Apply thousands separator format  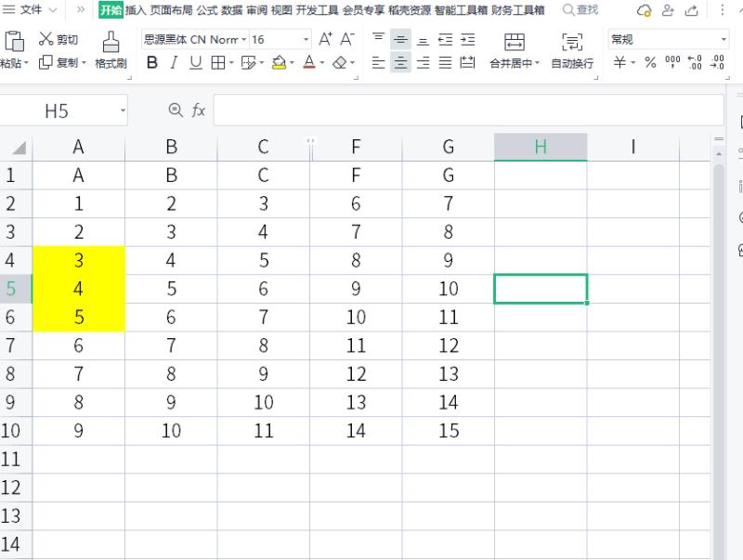pos(672,61)
